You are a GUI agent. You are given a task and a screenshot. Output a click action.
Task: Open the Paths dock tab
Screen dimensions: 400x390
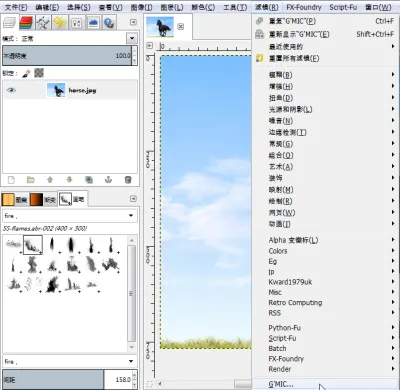[x=43, y=23]
